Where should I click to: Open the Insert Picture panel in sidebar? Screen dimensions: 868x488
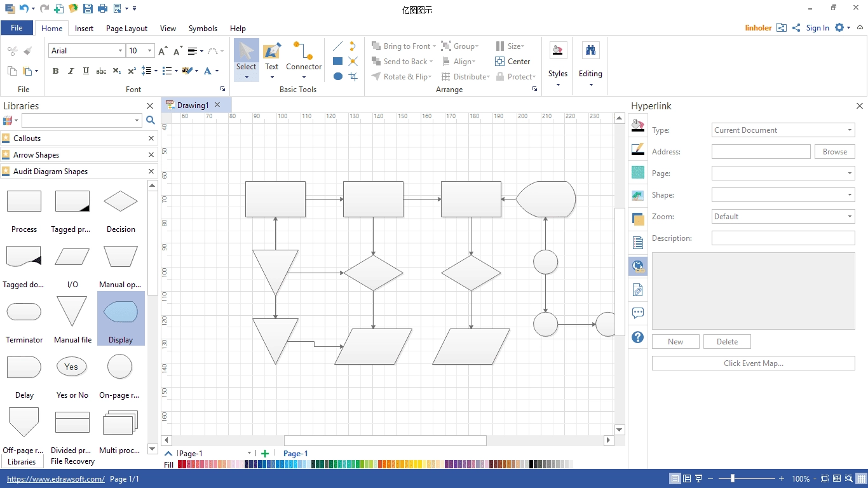pos(638,196)
